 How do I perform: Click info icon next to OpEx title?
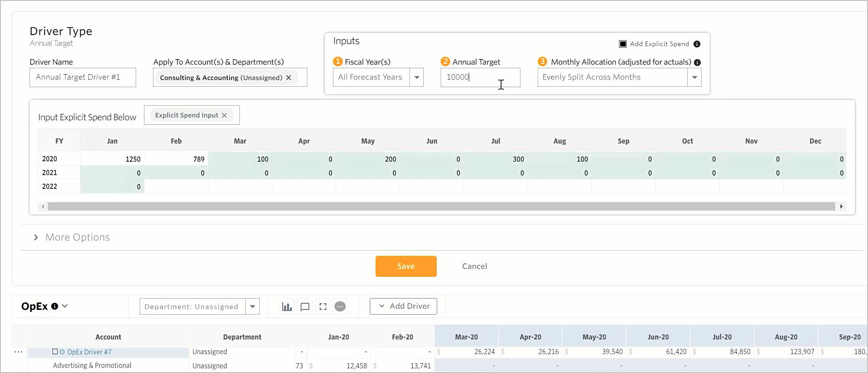click(55, 306)
